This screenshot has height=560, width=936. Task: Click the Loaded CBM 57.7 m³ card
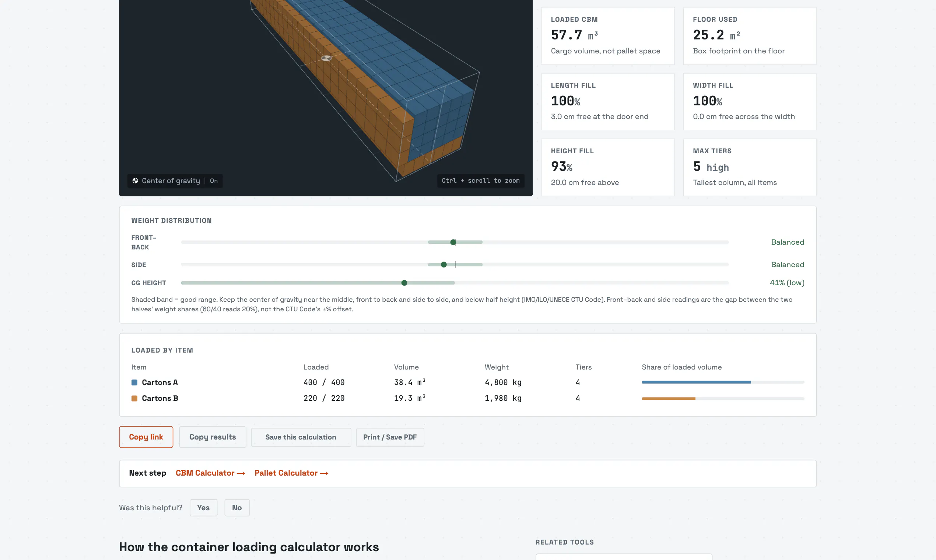(607, 36)
